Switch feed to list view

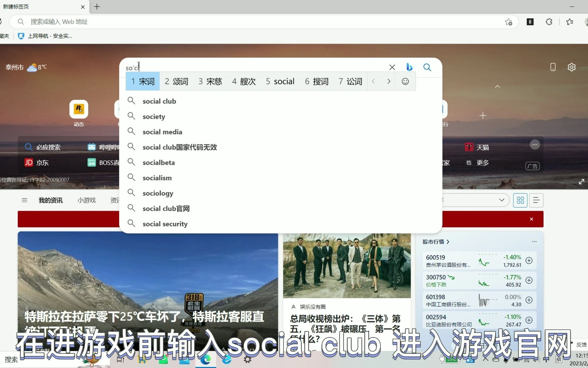click(x=536, y=200)
